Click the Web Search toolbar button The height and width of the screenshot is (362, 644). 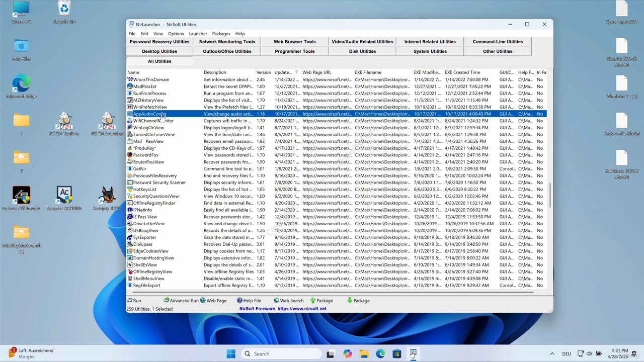tap(288, 301)
